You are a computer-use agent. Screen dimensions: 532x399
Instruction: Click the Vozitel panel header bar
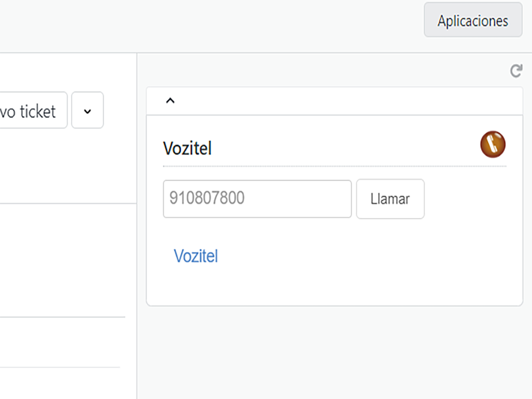(335, 101)
